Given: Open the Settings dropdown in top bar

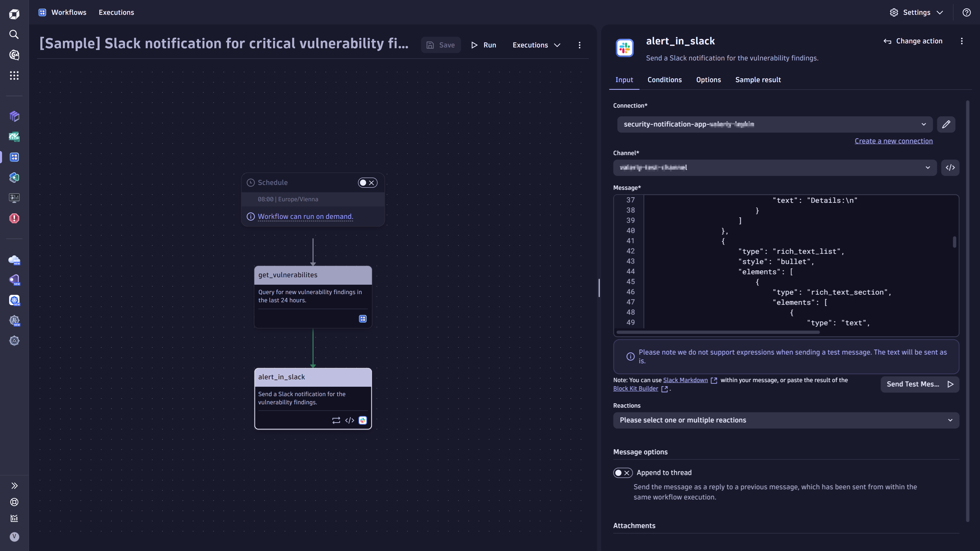Looking at the screenshot, I should point(916,12).
